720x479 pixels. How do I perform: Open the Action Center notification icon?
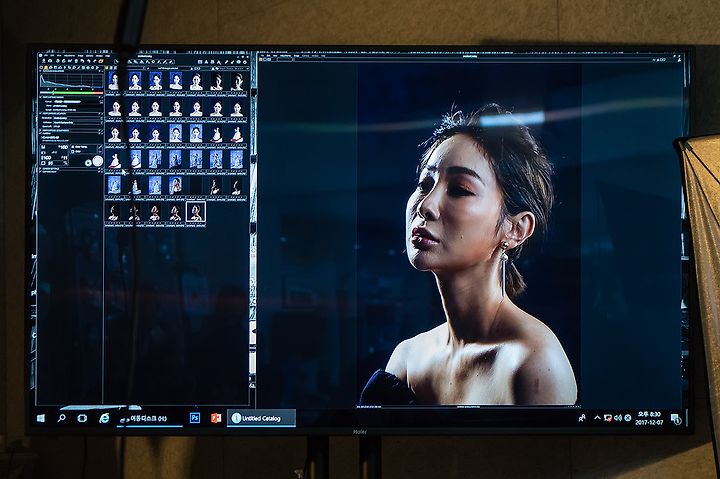[x=675, y=418]
